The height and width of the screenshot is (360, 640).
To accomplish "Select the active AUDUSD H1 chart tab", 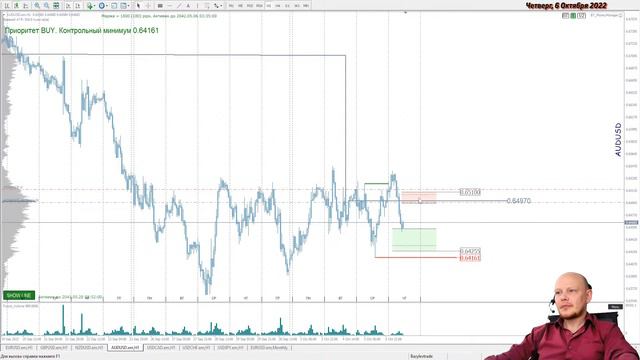I will 125,348.
